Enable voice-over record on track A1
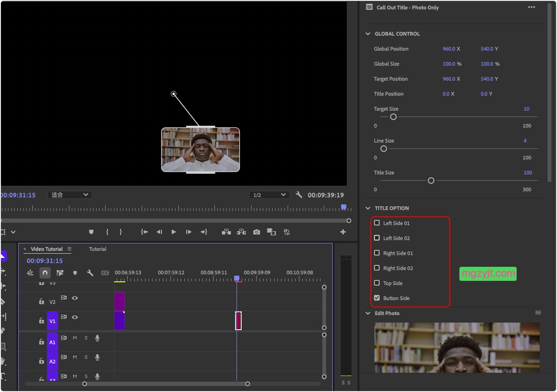The height and width of the screenshot is (392, 557). [x=97, y=338]
